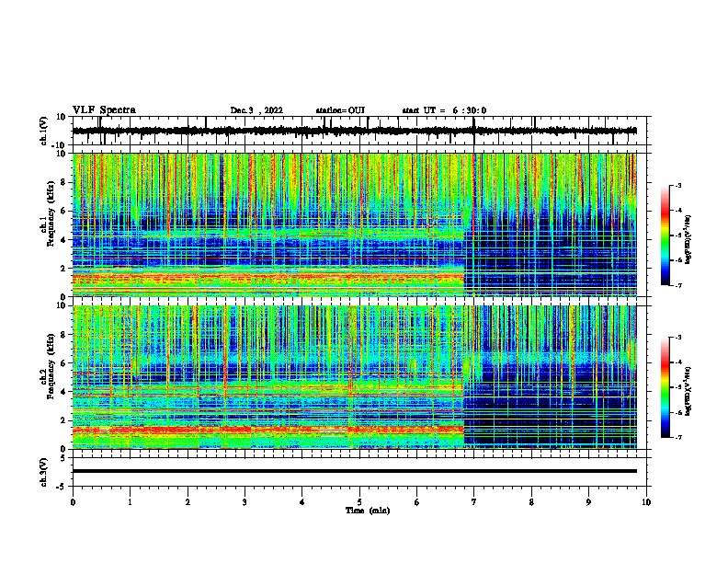The height and width of the screenshot is (563, 728).
Task: Click tick label "10" on the Time axis
Action: click(x=646, y=502)
